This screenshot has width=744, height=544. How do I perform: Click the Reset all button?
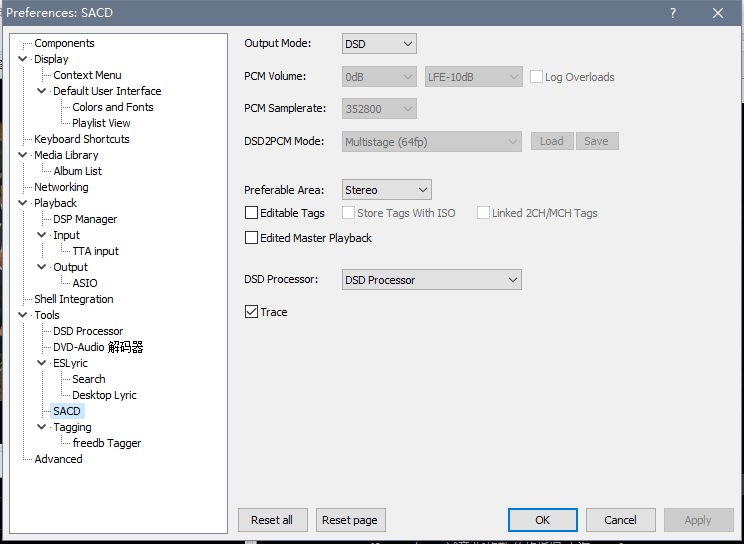click(272, 520)
